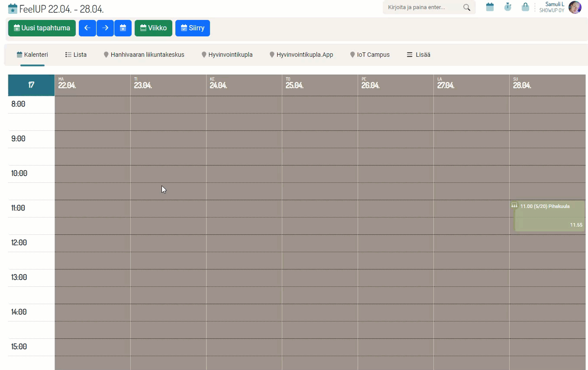Screen dimensions: 588x370
Task: Open the stopwatch timer icon
Action: point(507,7)
